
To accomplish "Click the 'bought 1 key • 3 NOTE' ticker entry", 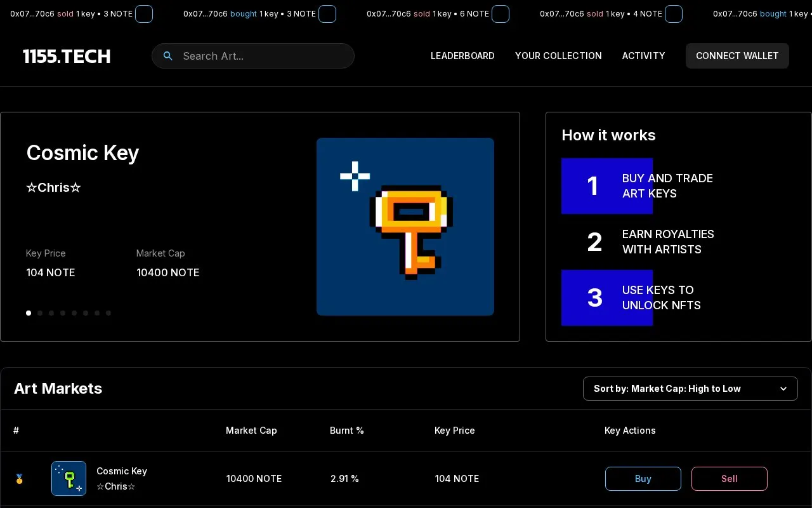I will (x=259, y=14).
